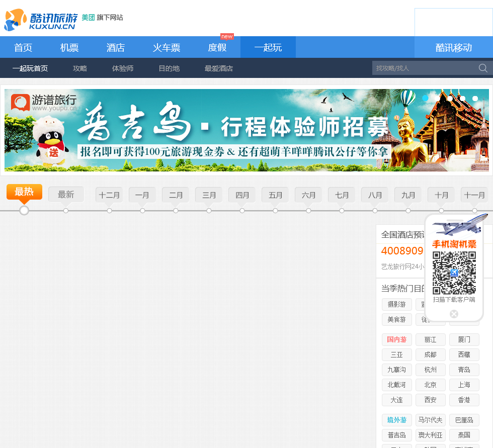Viewport: 493px width, 448px height.
Task: Open the 攻略 sub-menu
Action: (80, 68)
